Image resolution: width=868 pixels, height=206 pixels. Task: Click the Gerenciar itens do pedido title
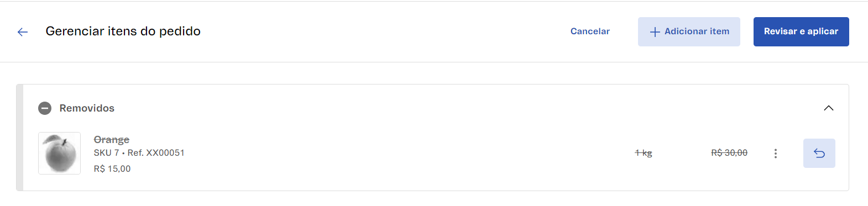(x=123, y=31)
